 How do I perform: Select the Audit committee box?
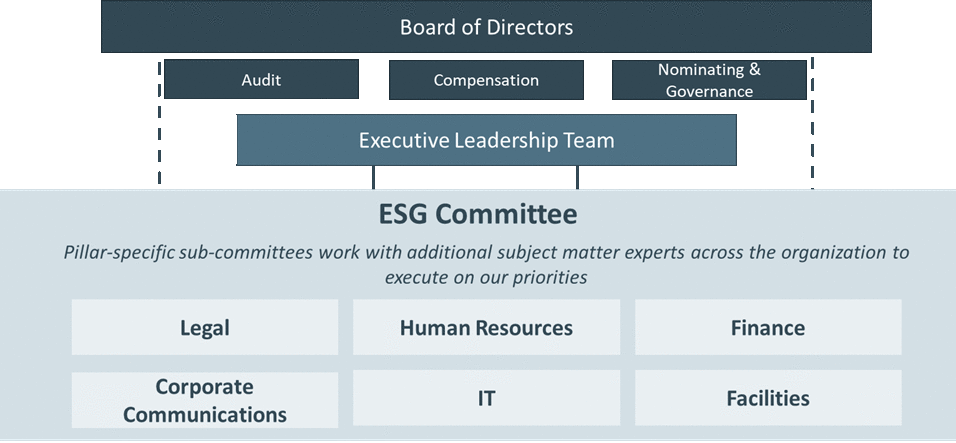pyautogui.click(x=261, y=80)
